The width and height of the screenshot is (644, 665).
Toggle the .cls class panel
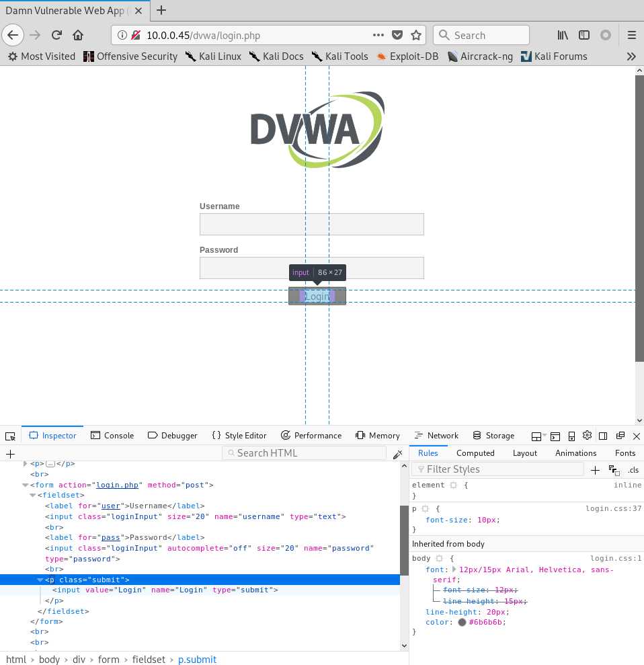coord(633,470)
